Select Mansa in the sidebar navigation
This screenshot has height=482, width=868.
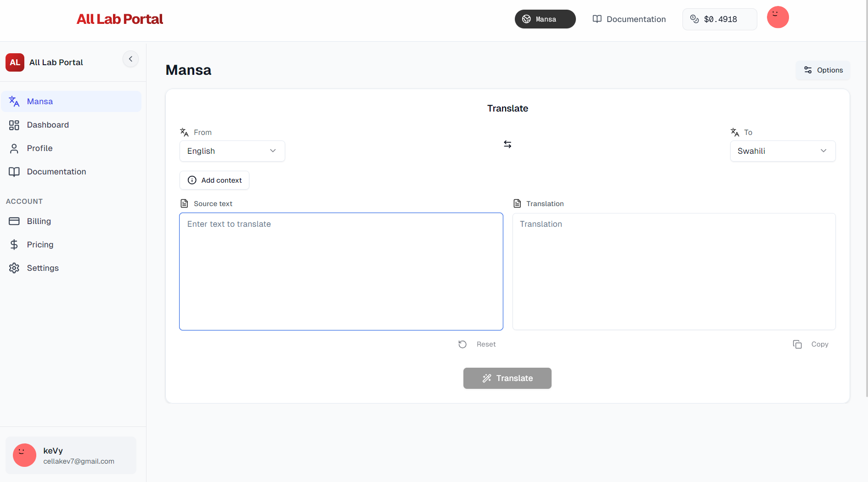click(40, 101)
